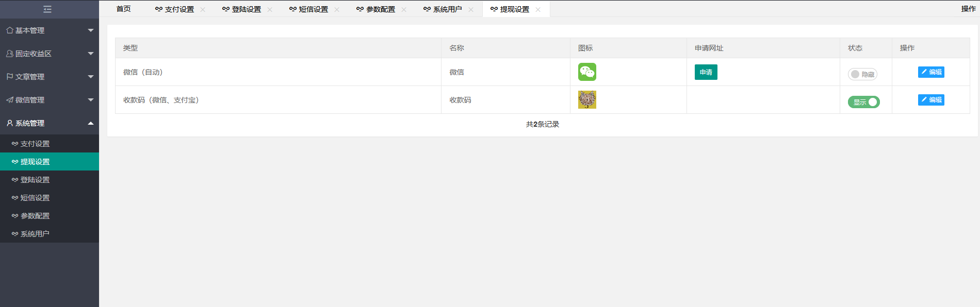980x307 pixels.
Task: Open 参数配置 in the sidebar submenu
Action: click(x=35, y=216)
